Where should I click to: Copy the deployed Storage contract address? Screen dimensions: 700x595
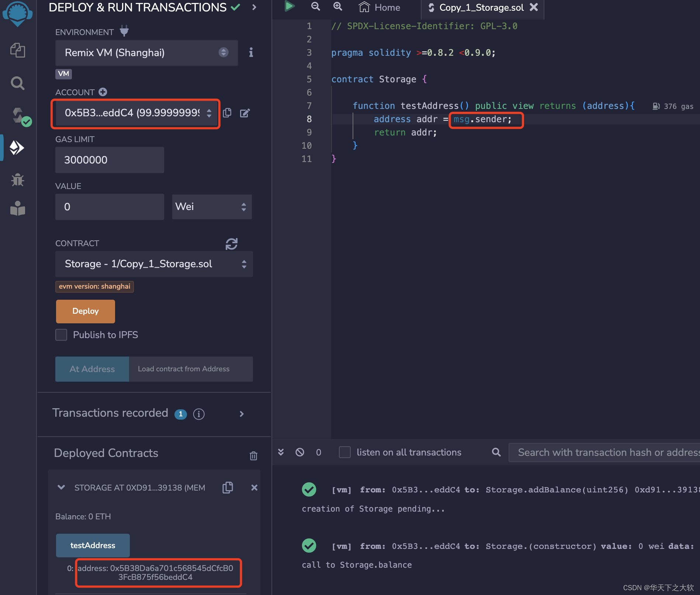point(228,488)
